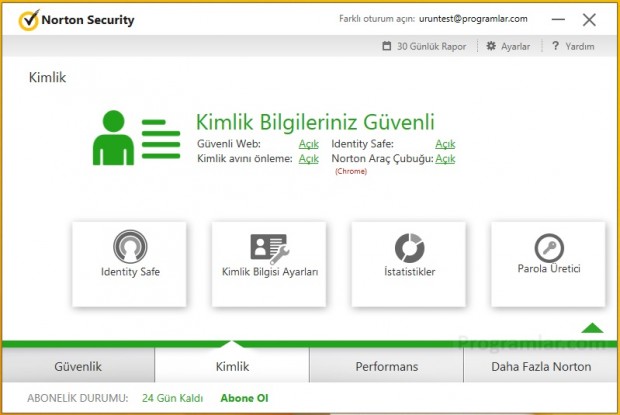Viewport: 620px width, 415px height.
Task: Toggle Güvenli Web Açık link
Action: (308, 144)
